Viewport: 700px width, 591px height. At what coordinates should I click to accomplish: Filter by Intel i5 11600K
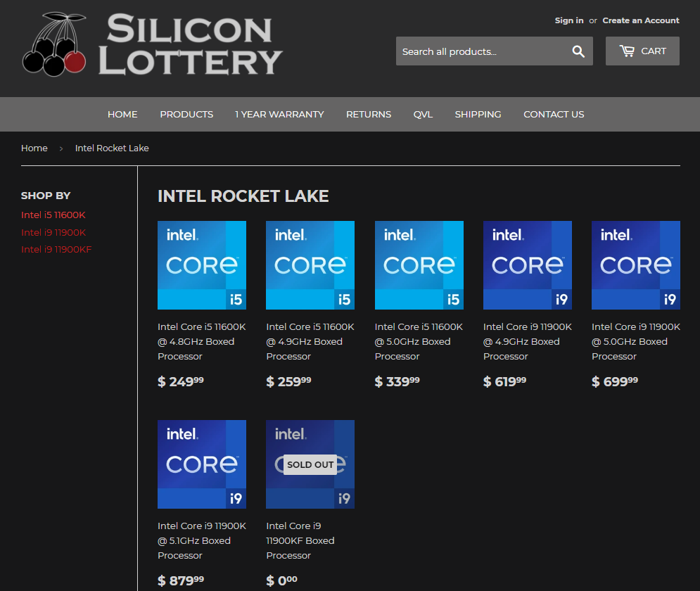pyautogui.click(x=53, y=215)
